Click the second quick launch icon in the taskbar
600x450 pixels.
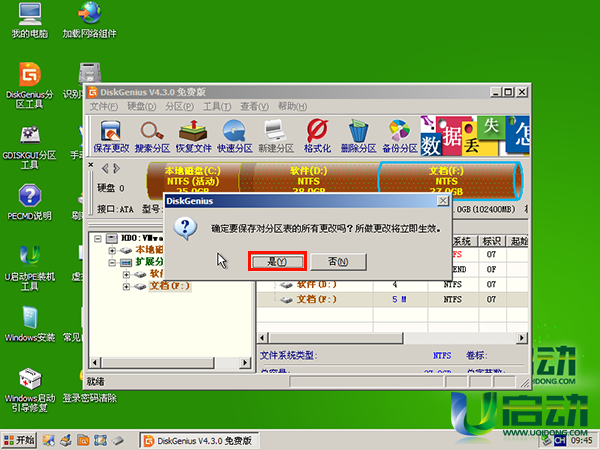click(66, 440)
